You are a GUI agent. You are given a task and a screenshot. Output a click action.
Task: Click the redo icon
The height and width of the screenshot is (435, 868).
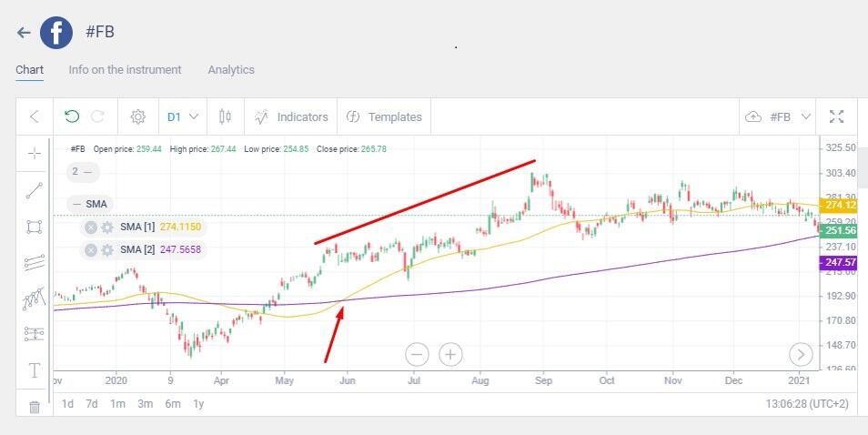point(98,116)
